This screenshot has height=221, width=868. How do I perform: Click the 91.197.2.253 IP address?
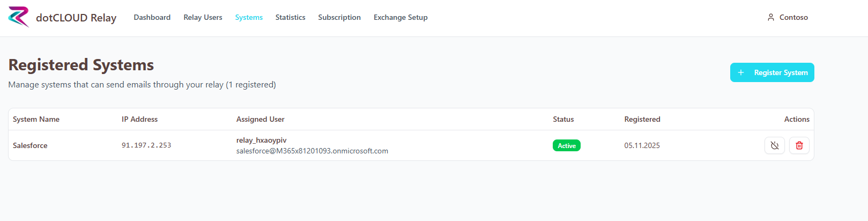tap(146, 145)
